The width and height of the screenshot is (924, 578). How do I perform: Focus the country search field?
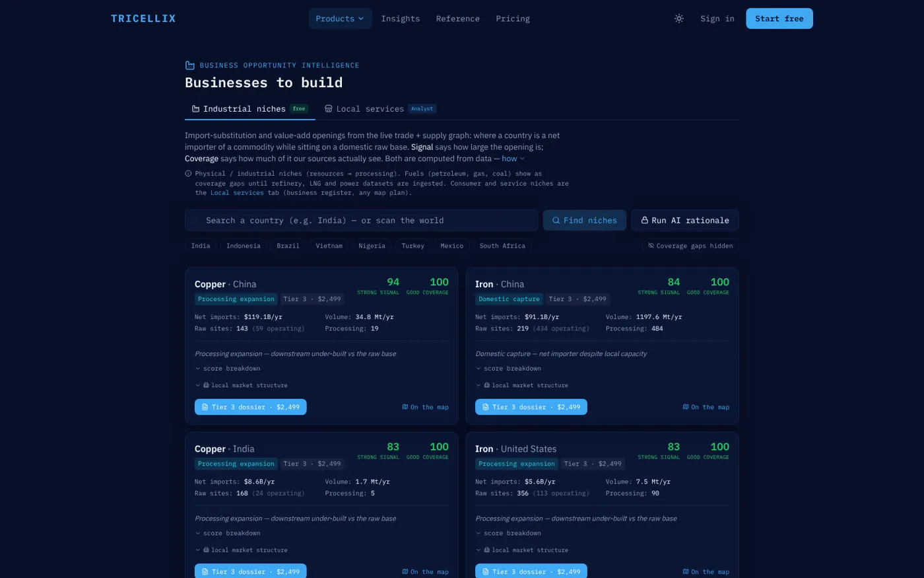click(x=362, y=221)
